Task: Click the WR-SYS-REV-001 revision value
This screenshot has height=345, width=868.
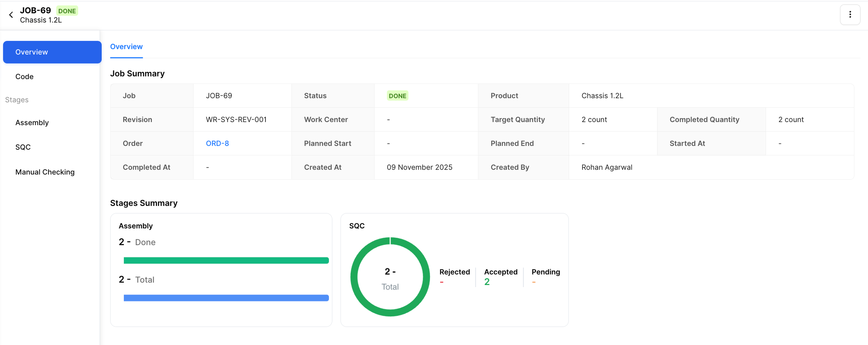Action: [236, 120]
